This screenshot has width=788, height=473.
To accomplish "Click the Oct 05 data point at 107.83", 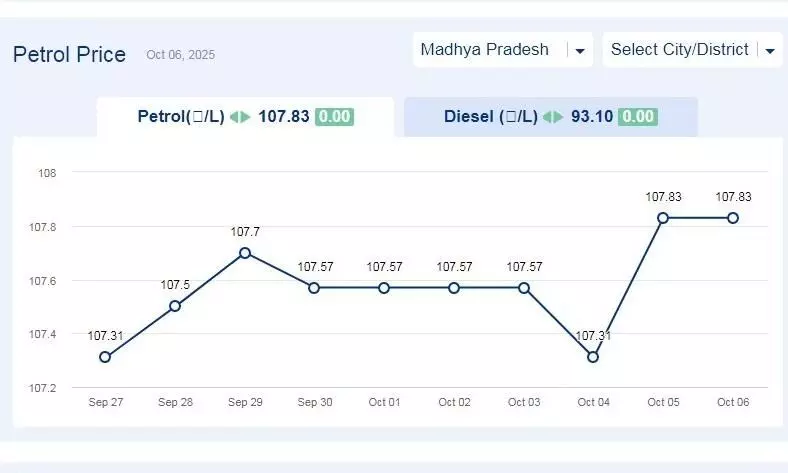I will pos(663,218).
